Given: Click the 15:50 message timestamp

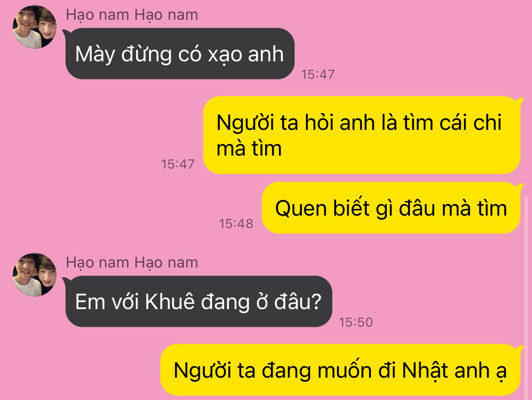Looking at the screenshot, I should pos(356,322).
